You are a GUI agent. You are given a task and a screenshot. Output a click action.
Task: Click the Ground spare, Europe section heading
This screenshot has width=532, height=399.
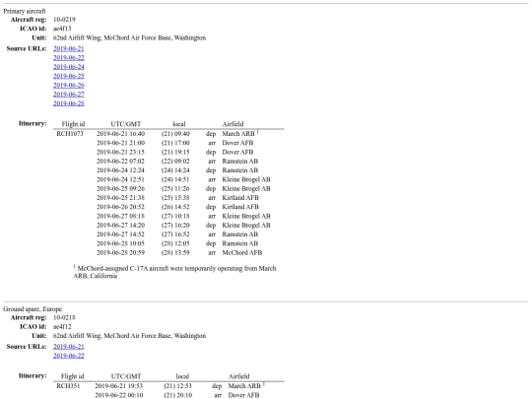pos(33,309)
